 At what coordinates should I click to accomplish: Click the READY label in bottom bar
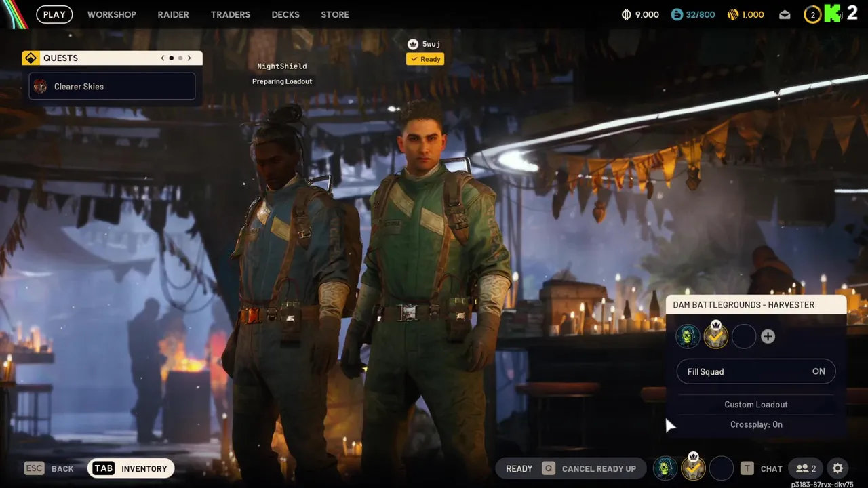click(x=519, y=468)
